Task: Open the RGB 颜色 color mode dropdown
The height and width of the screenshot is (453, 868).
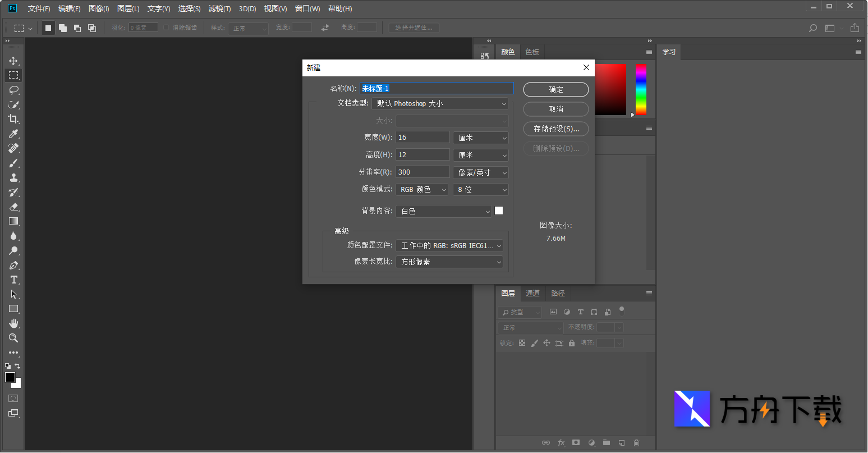Action: pyautogui.click(x=421, y=189)
